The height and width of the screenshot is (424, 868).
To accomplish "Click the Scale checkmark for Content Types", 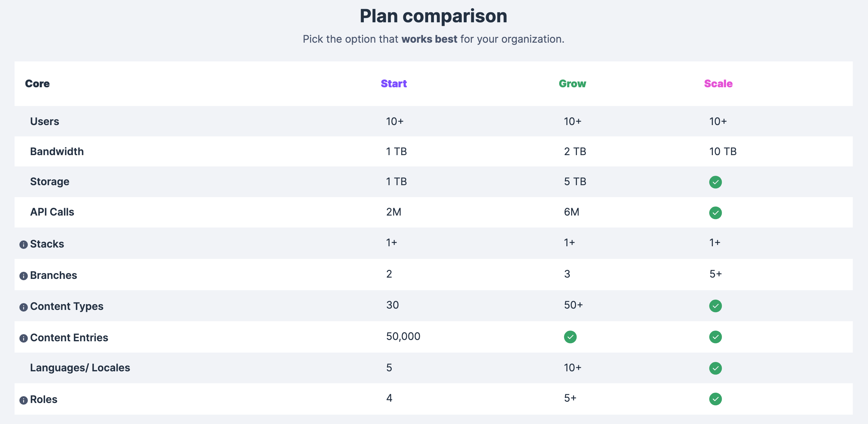I will pos(715,306).
